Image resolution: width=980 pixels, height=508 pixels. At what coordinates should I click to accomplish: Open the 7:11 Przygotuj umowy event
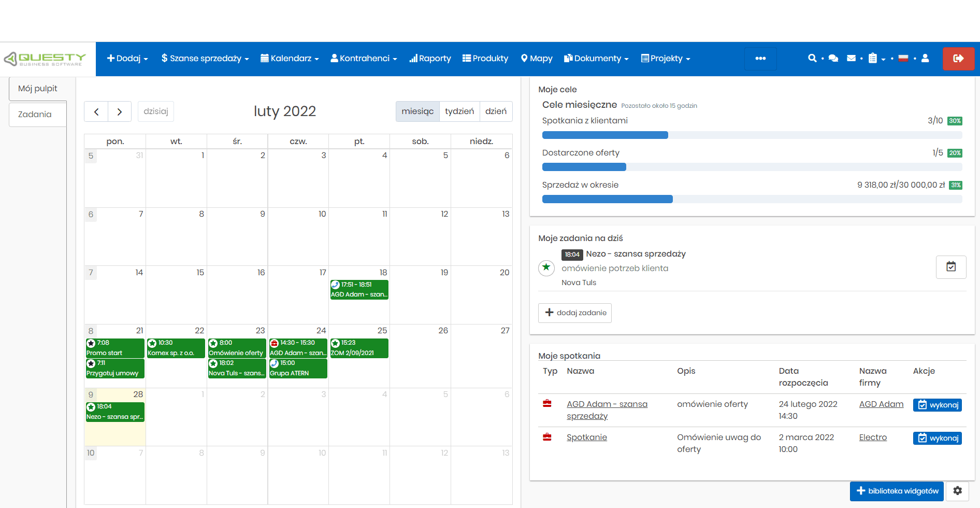115,368
